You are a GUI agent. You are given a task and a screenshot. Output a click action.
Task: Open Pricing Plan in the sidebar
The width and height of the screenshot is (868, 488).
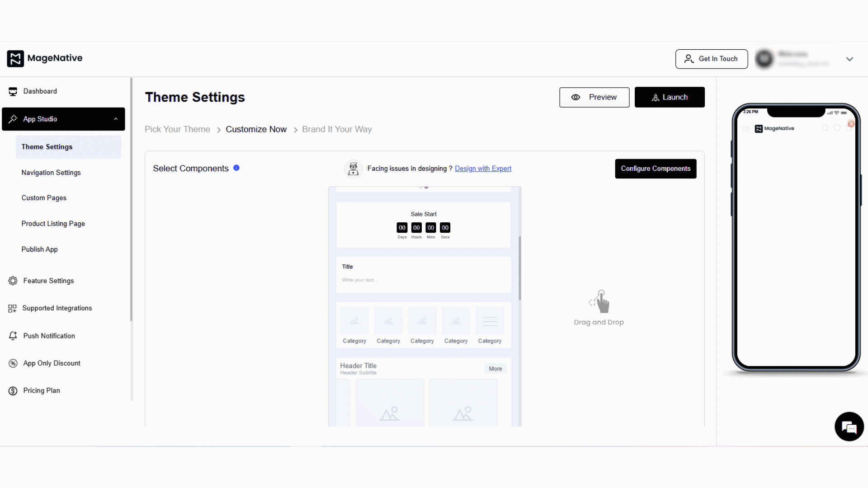tap(41, 390)
